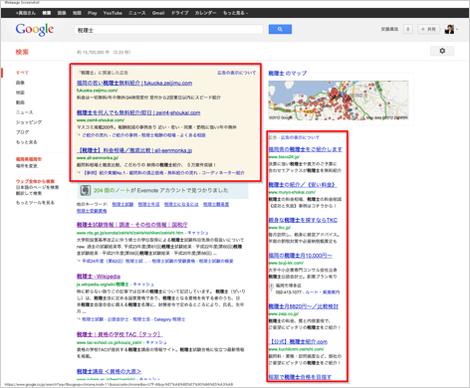Image resolution: width=470 pixels, height=388 pixels.
Task: Select ショッピング filter in sidebar
Action: pos(29,122)
